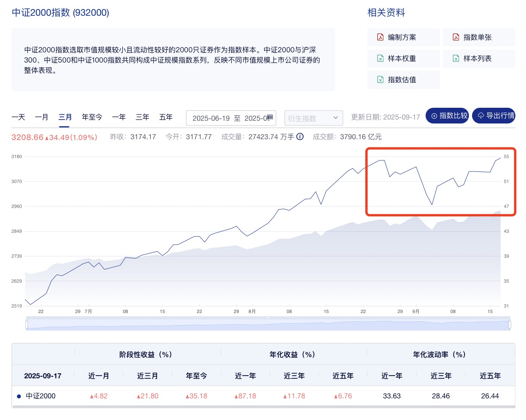Download the 样本列表 spreadsheet
The width and height of the screenshot is (526, 420).
[x=479, y=59]
